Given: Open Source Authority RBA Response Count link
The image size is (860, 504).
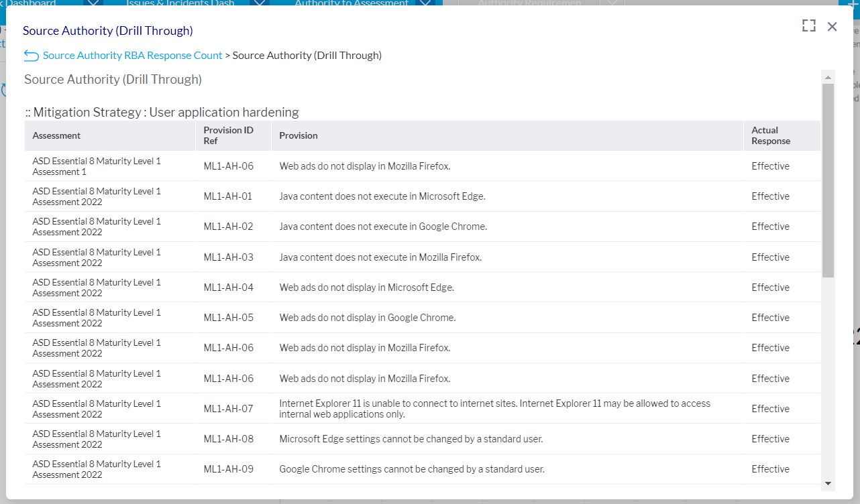Looking at the screenshot, I should tap(132, 56).
